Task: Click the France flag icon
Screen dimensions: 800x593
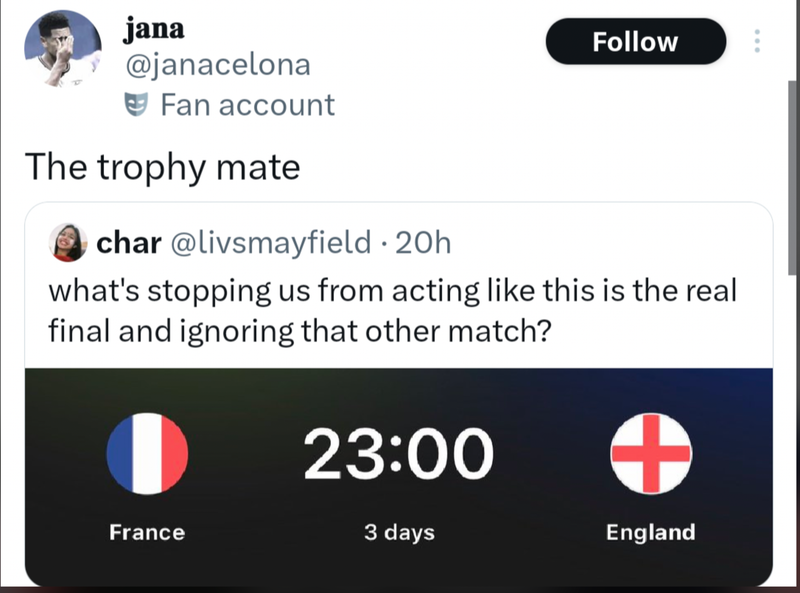Action: 147,454
